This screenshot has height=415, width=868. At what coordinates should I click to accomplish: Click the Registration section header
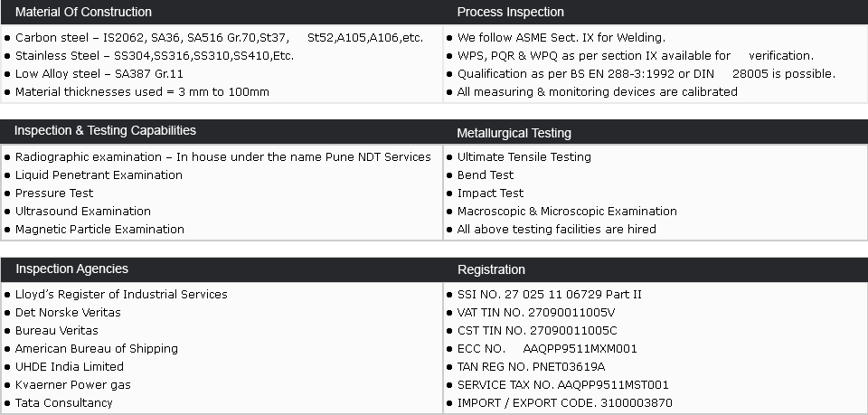(491, 269)
